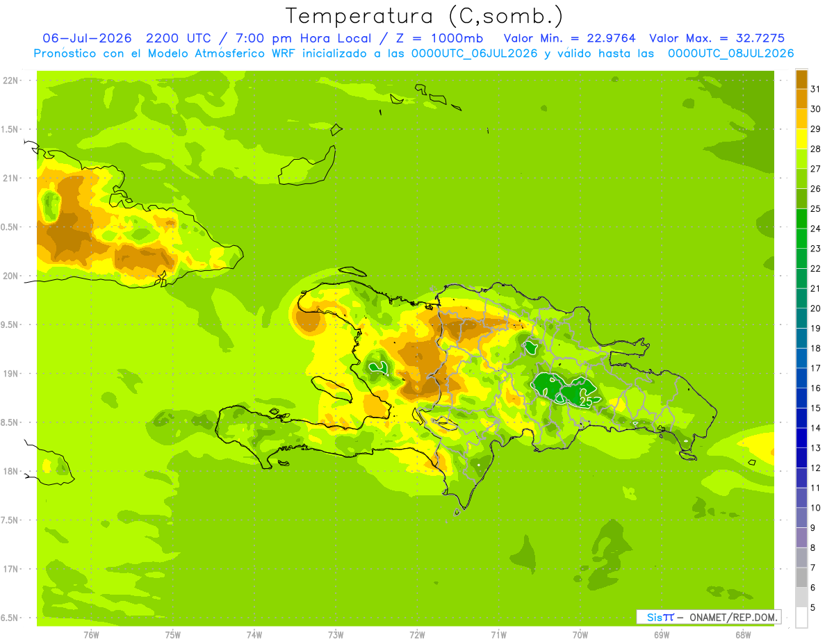Click the '68W' longitude label

(x=743, y=635)
